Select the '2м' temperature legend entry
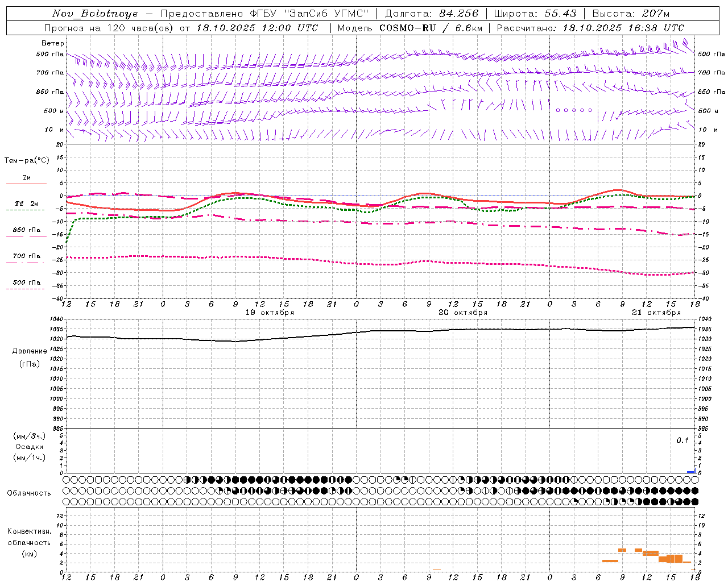 tap(27, 177)
